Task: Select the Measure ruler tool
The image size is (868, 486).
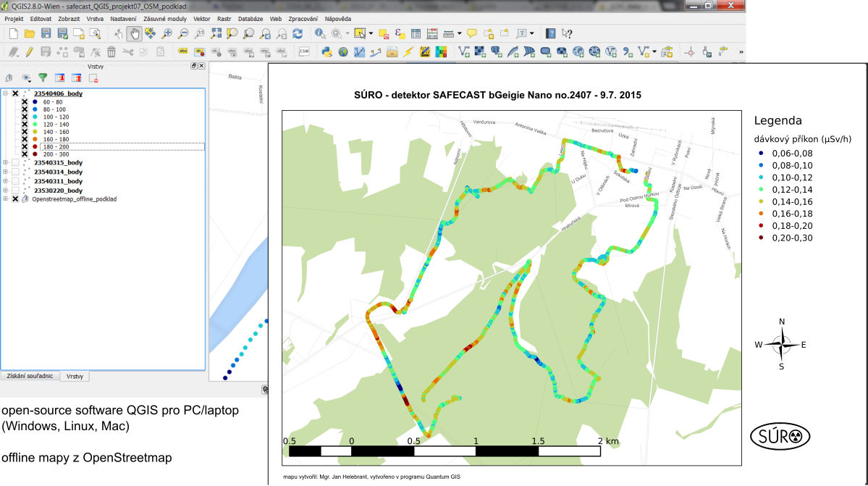Action: [x=448, y=34]
